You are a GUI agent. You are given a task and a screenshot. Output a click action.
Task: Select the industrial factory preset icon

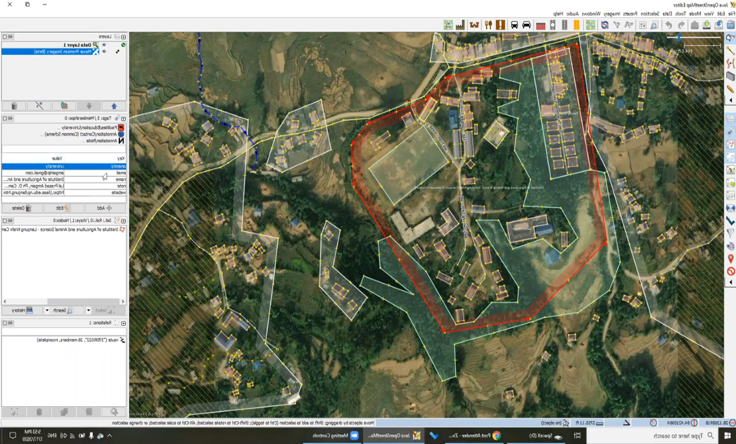460,25
